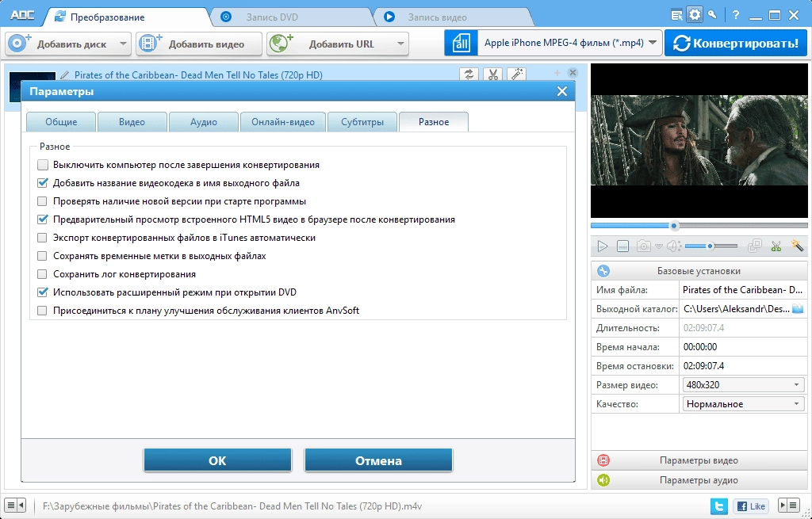Open the Apple iPhone MPEG-4 profile dropdown
This screenshot has height=519, width=812.
point(653,43)
